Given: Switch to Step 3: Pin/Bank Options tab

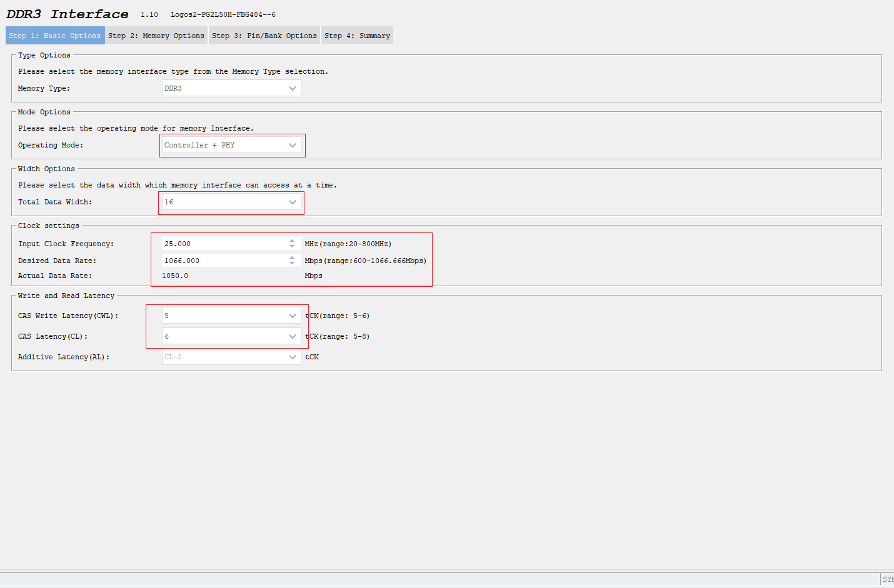Looking at the screenshot, I should click(x=264, y=36).
